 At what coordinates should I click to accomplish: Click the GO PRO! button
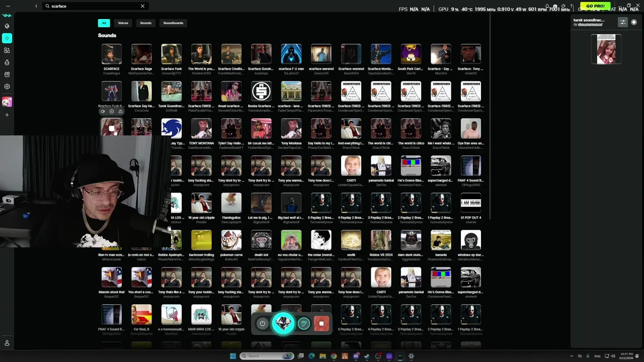tap(595, 7)
